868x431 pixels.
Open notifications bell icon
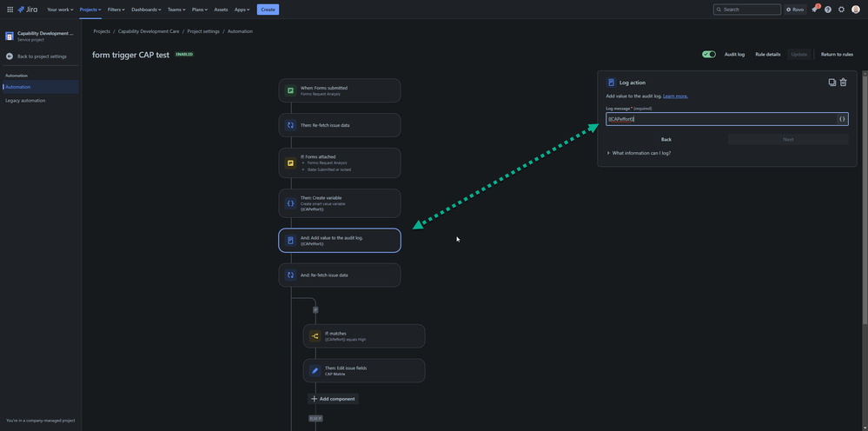tap(814, 10)
